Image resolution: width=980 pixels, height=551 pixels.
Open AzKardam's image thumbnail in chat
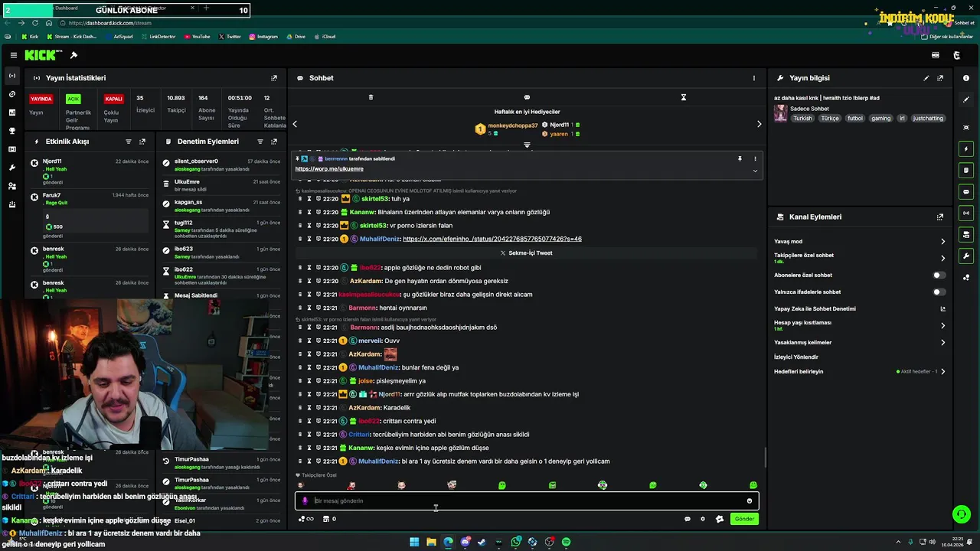pyautogui.click(x=390, y=354)
